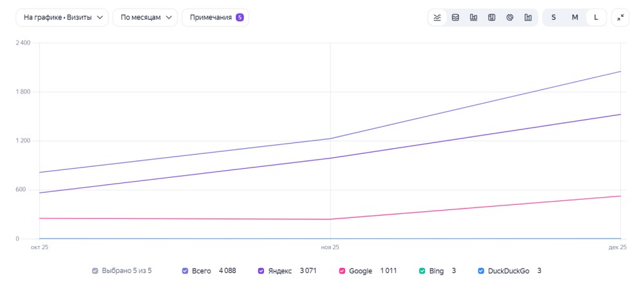
Task: Set chart size to S
Action: click(x=554, y=17)
